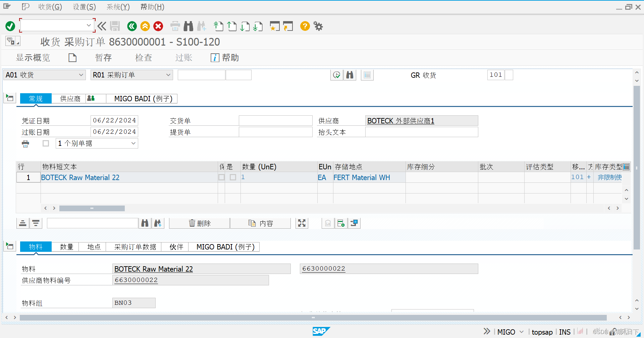Click the Execute clock icon next to the document field
This screenshot has width=644, height=338.
(337, 75)
